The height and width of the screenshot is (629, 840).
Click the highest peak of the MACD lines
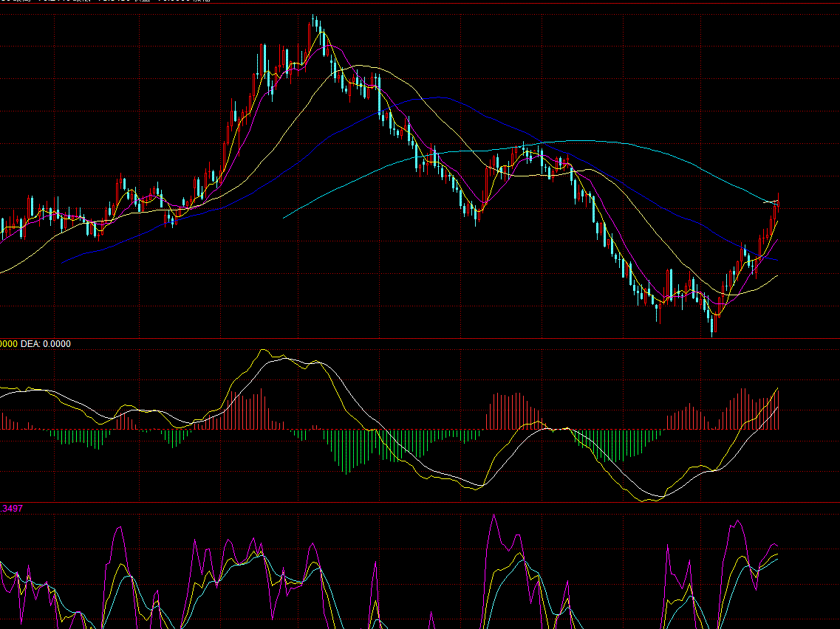click(264, 351)
